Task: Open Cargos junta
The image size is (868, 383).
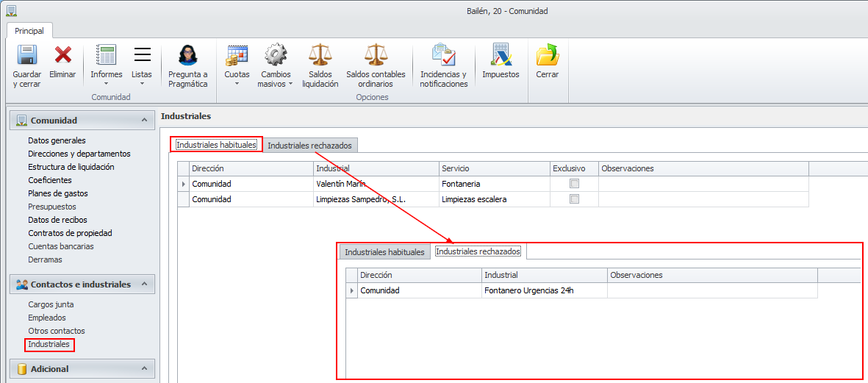Action: [51, 304]
